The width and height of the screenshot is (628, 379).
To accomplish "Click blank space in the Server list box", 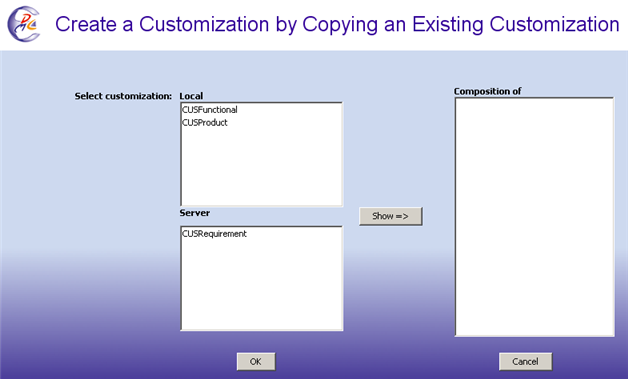I will (262, 284).
